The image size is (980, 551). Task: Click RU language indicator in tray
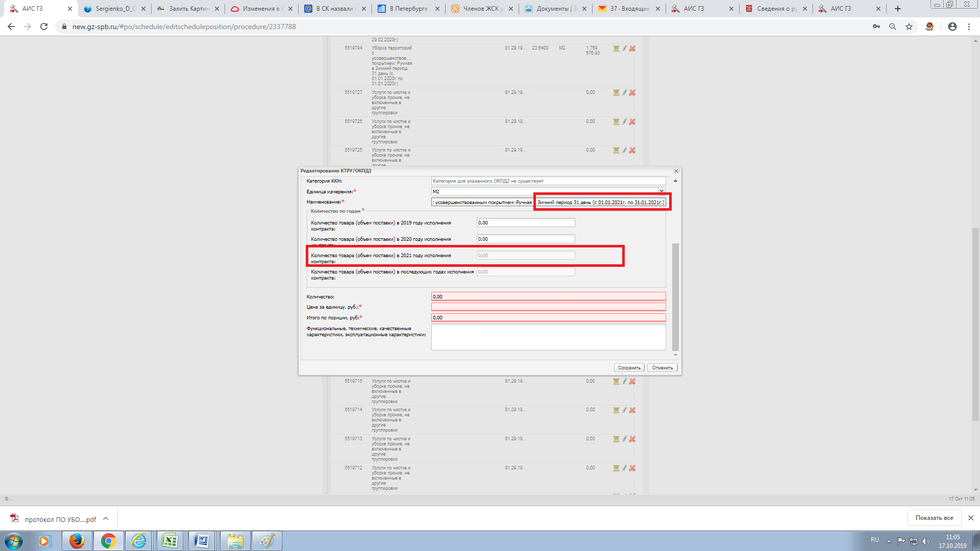pyautogui.click(x=874, y=540)
